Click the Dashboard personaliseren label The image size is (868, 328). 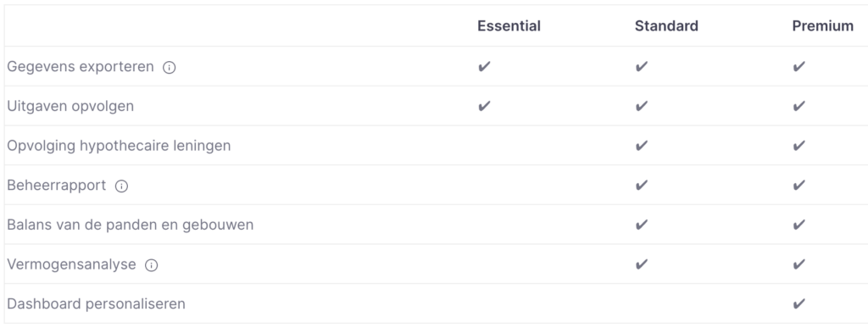coord(96,304)
